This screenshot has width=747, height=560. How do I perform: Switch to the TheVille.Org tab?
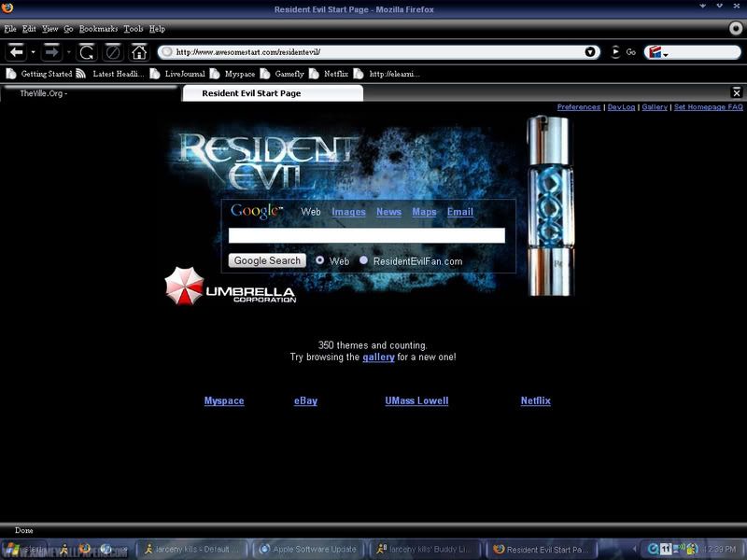pyautogui.click(x=90, y=93)
